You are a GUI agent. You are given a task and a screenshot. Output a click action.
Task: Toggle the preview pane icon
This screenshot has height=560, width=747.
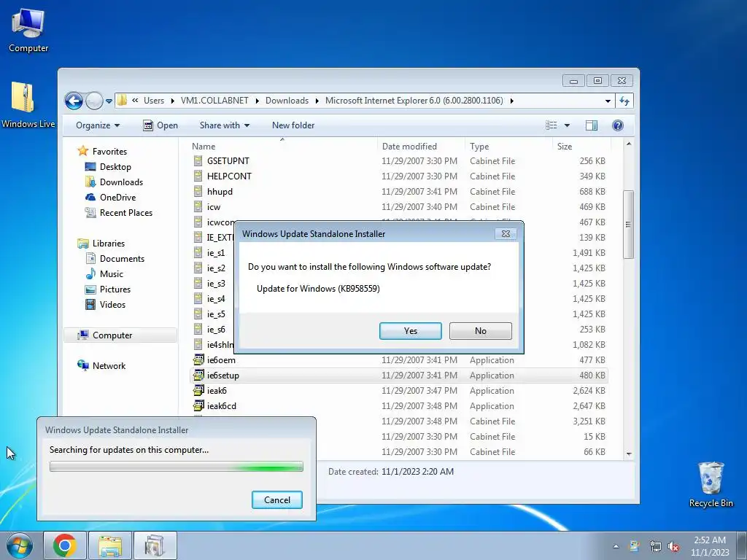[591, 125]
